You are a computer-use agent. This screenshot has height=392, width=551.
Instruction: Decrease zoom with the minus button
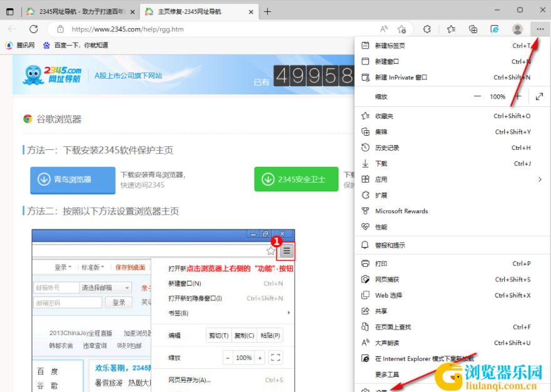(477, 96)
